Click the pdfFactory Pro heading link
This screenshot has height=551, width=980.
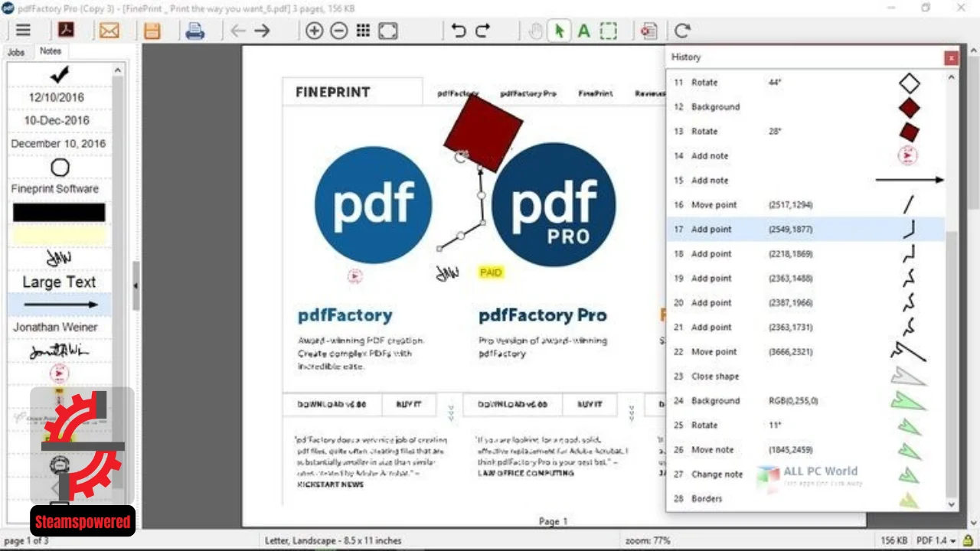542,315
